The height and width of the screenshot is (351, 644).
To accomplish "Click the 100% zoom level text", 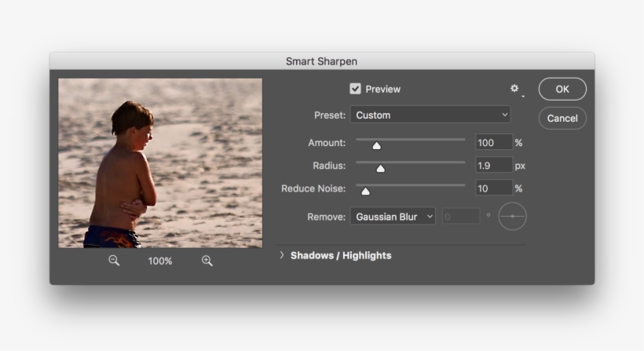I will (x=160, y=261).
